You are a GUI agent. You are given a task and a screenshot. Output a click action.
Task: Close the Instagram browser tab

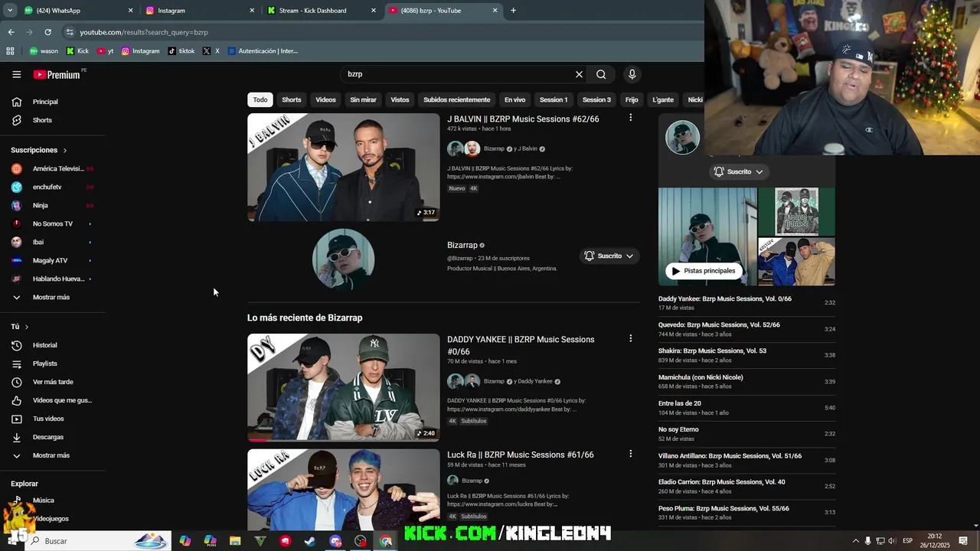click(252, 11)
